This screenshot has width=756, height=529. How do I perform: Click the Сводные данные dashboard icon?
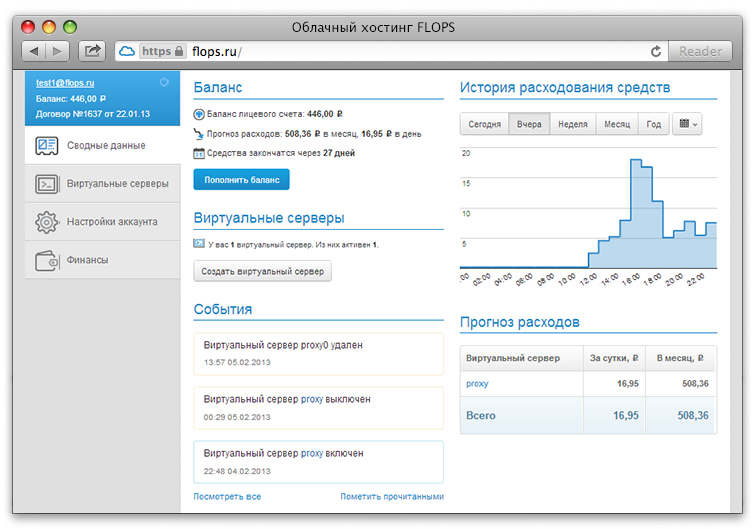point(47,146)
